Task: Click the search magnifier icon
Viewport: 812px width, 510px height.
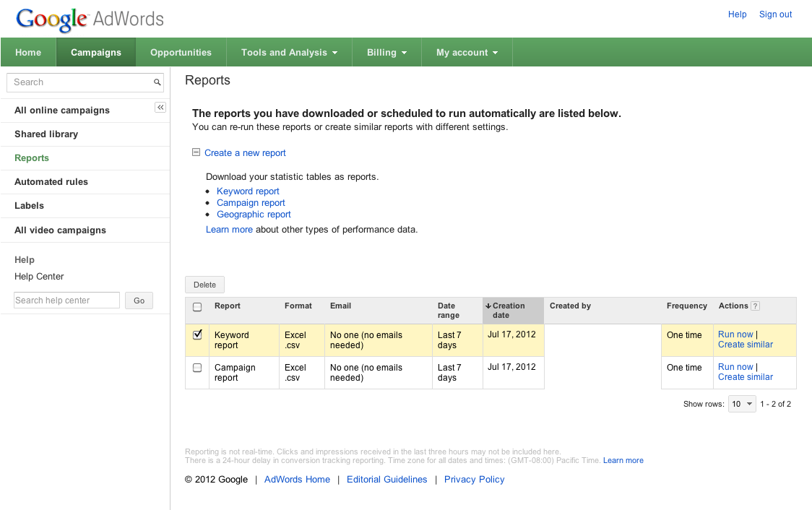Action: [x=157, y=82]
